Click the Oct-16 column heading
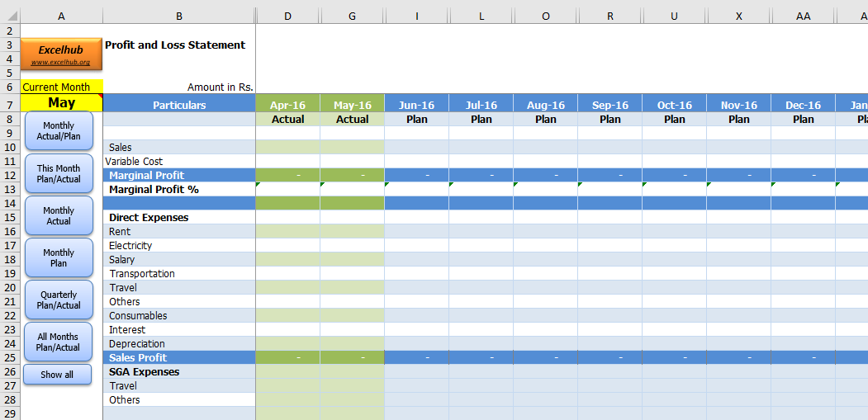Image resolution: width=868 pixels, height=420 pixels. tap(674, 105)
